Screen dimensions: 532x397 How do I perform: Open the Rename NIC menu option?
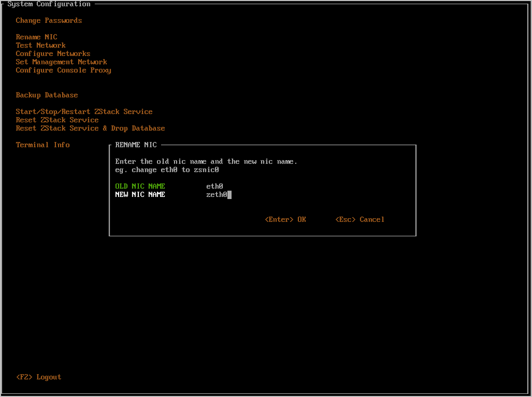tap(36, 37)
